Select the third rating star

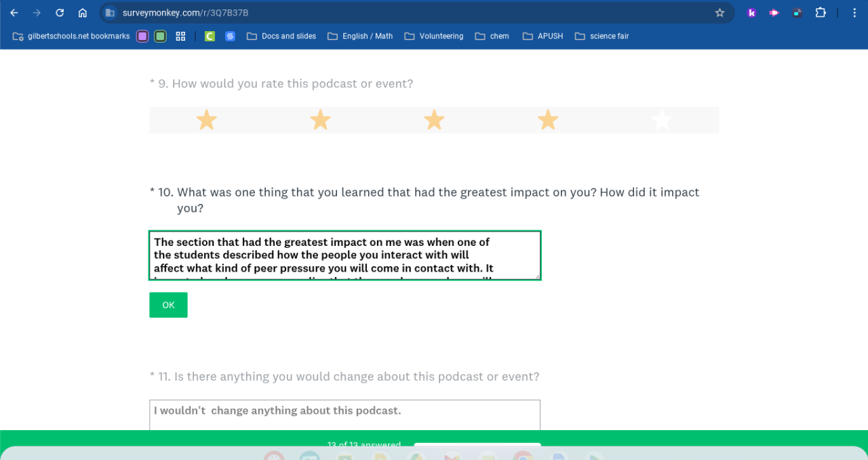coord(434,121)
